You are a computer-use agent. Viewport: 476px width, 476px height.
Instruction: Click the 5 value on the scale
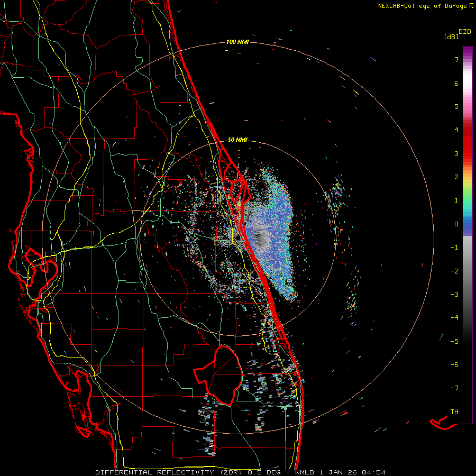coord(456,106)
